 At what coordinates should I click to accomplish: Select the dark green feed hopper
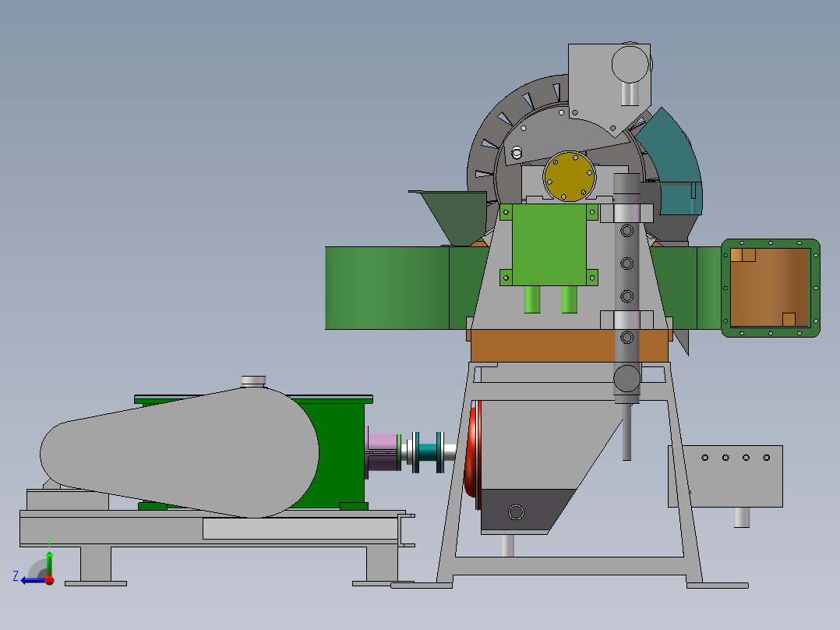[x=454, y=218]
